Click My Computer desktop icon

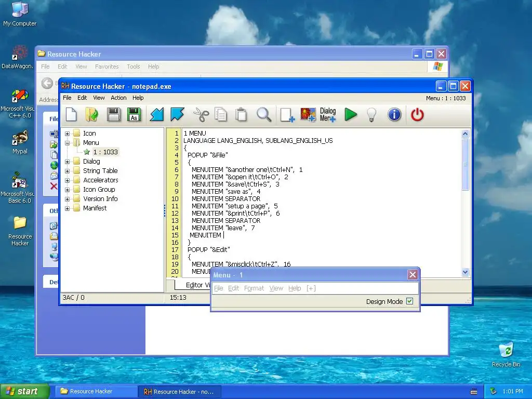point(20,14)
